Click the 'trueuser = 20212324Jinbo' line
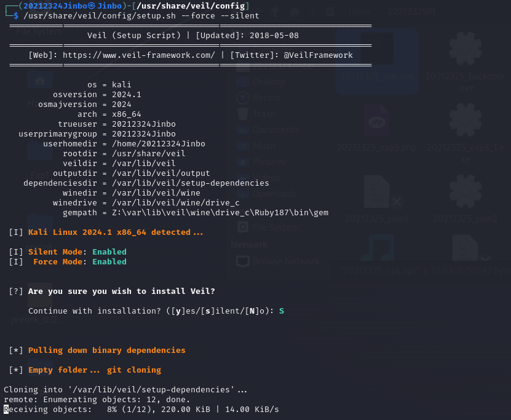Image resolution: width=511 pixels, height=420 pixels. pos(117,124)
